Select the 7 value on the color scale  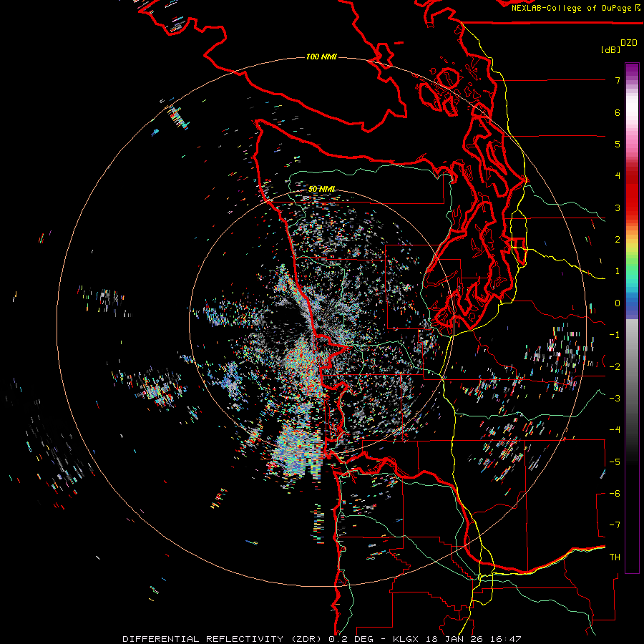[x=618, y=80]
